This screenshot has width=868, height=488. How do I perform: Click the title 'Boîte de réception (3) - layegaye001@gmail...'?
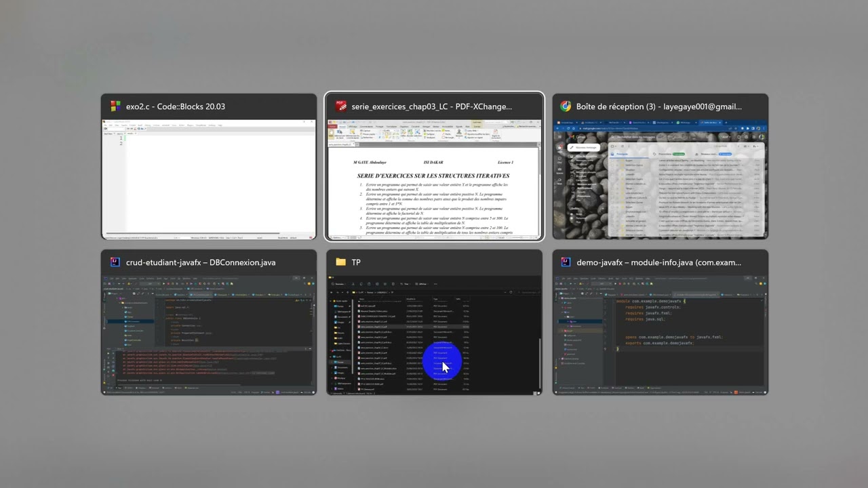(659, 106)
